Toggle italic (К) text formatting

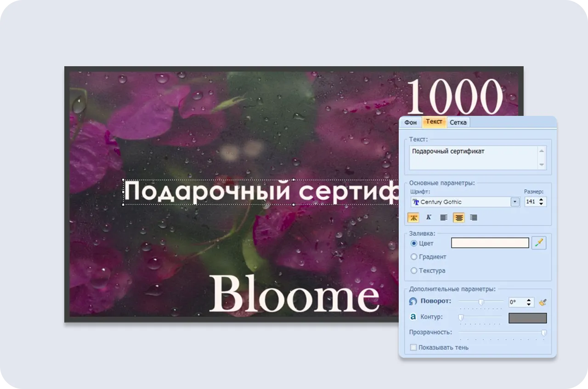(x=429, y=217)
